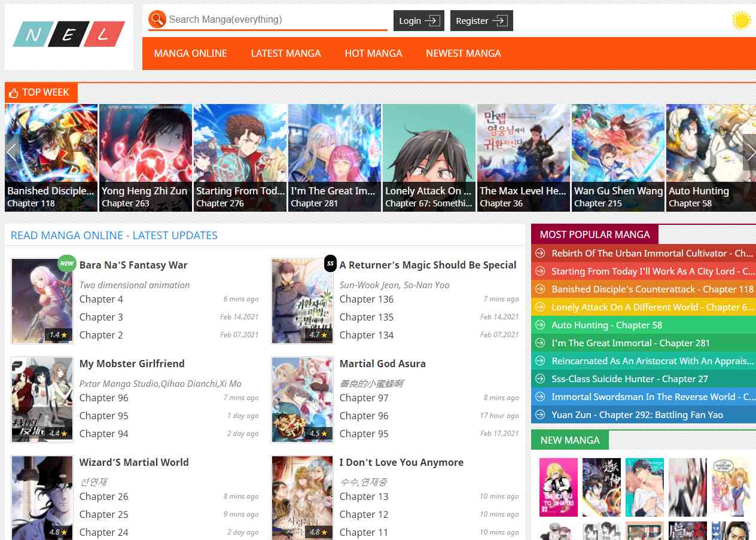756x540 pixels.
Task: Focus the Search Manga input field
Action: pyautogui.click(x=277, y=20)
